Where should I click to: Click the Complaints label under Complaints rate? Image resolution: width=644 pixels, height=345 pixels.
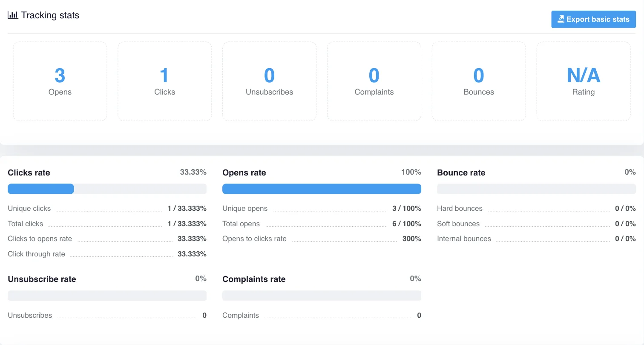[x=241, y=315]
